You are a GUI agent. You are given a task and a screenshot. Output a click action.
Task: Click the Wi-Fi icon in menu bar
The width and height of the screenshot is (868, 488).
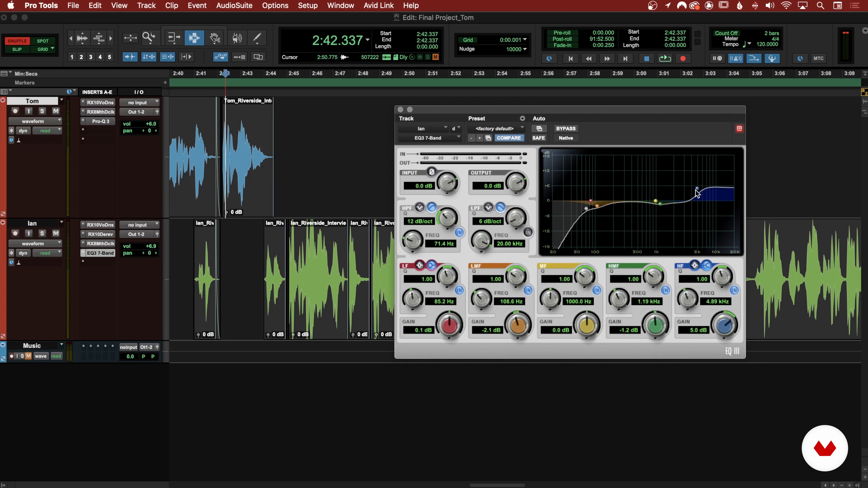(786, 5)
